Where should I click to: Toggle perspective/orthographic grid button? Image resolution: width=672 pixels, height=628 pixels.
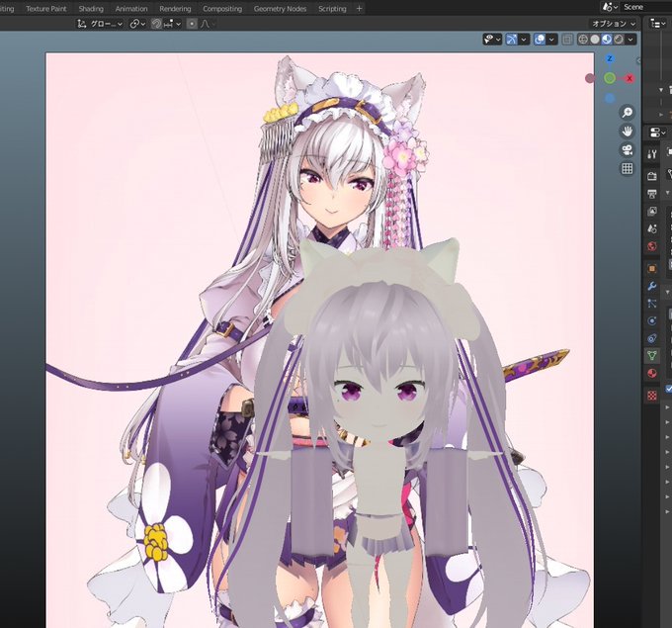tap(627, 168)
